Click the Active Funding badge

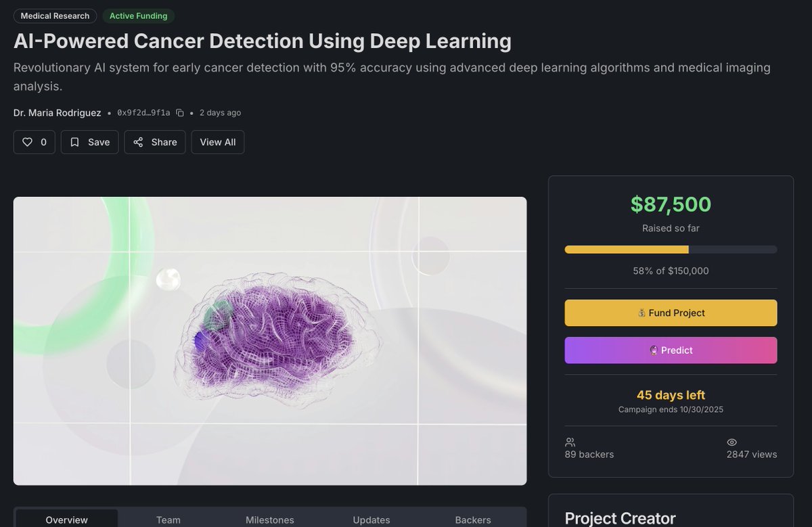tap(138, 16)
